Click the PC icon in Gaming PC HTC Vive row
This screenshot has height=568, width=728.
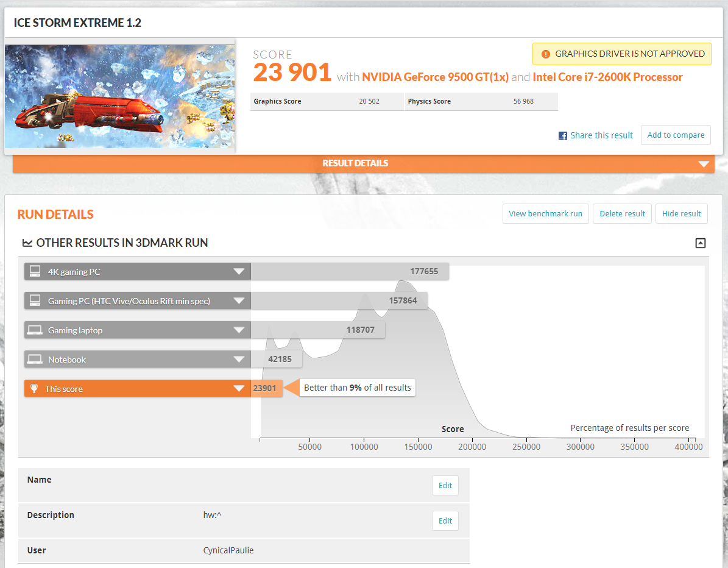35,300
